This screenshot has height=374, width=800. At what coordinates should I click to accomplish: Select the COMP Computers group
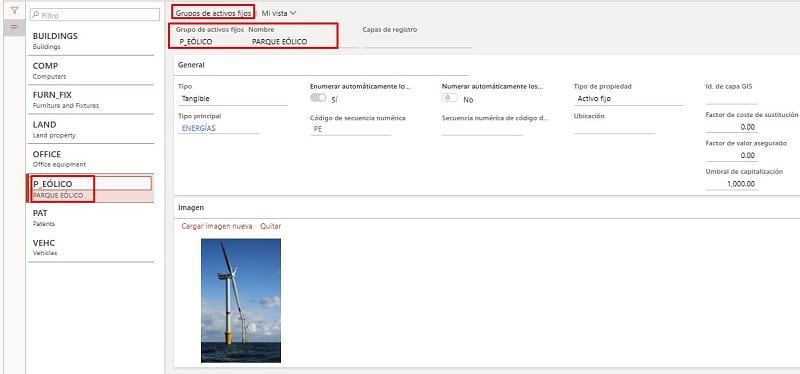click(x=91, y=70)
